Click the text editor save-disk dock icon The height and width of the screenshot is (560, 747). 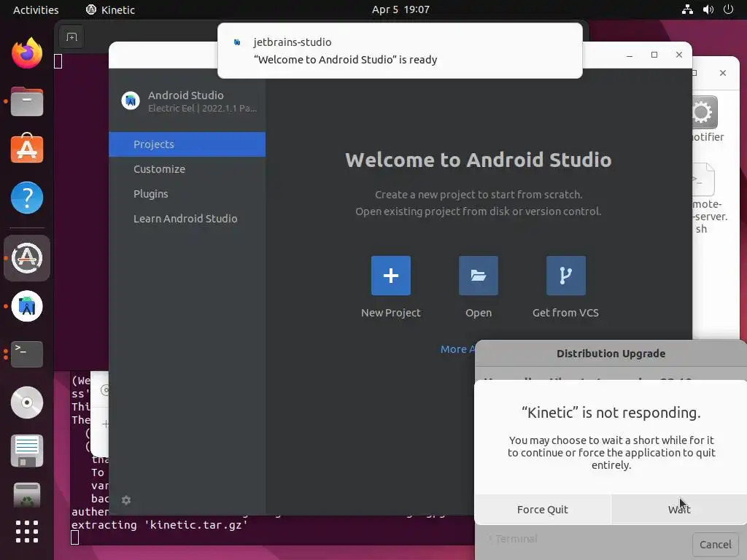(x=27, y=451)
